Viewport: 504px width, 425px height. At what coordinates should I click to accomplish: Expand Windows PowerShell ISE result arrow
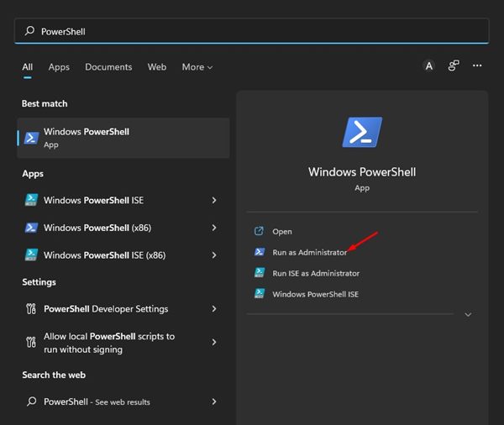214,201
